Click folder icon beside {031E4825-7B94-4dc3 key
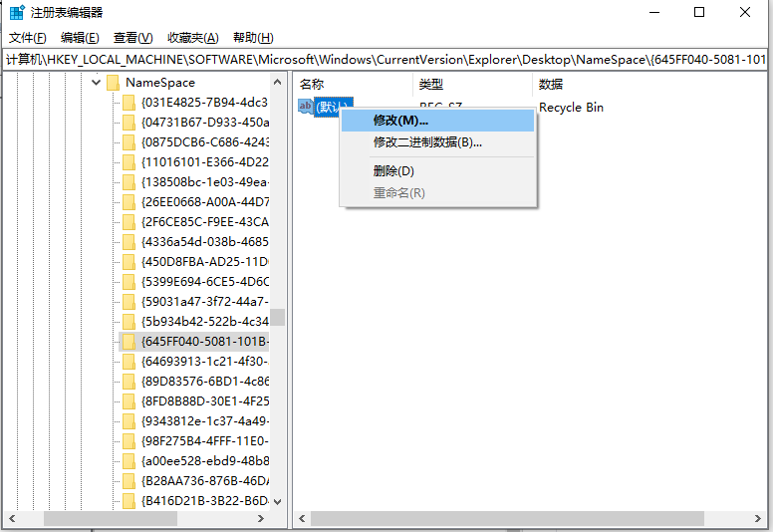 click(129, 103)
